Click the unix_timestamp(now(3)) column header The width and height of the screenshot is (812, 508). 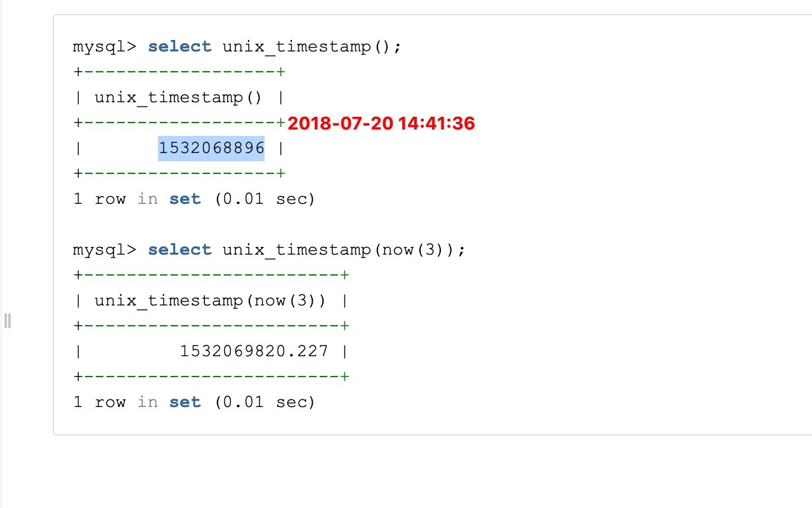[210, 301]
